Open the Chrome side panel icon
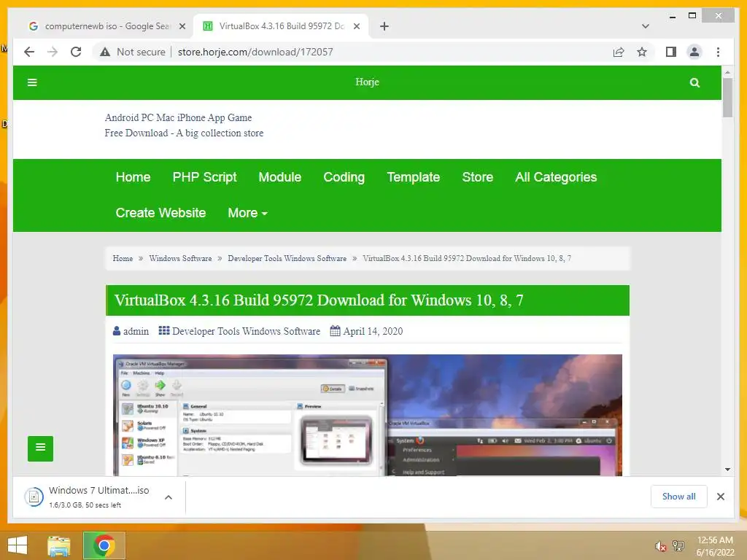747x560 pixels. [x=671, y=52]
